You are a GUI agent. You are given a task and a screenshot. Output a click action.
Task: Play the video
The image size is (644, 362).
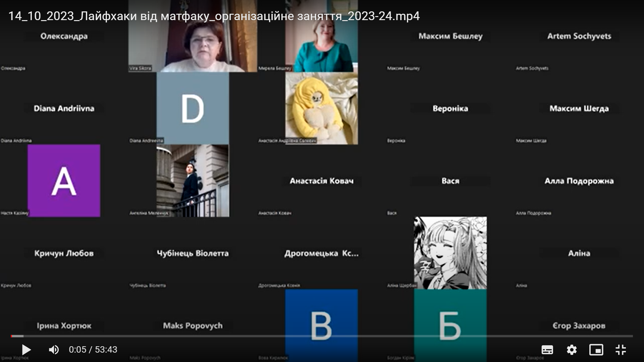(26, 350)
